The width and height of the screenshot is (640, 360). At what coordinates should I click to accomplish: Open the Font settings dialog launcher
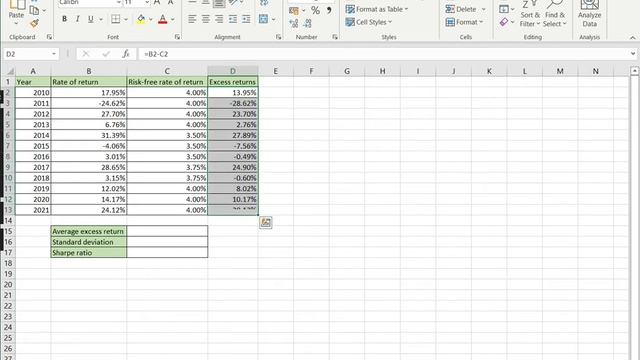click(177, 37)
